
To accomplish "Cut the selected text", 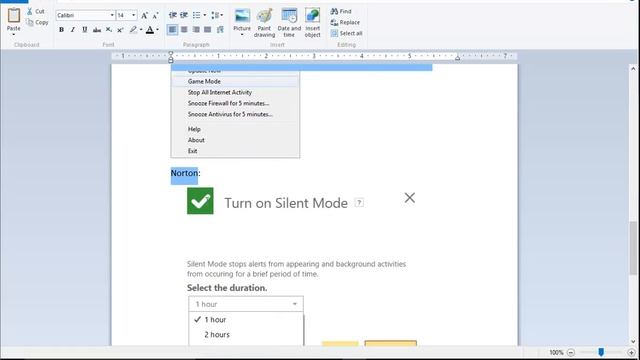I will tap(36, 11).
